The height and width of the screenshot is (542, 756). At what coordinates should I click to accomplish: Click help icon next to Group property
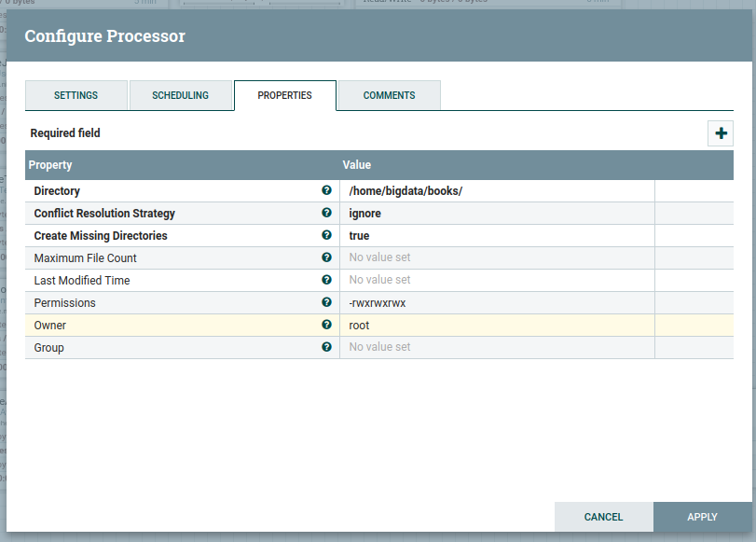[x=326, y=347]
